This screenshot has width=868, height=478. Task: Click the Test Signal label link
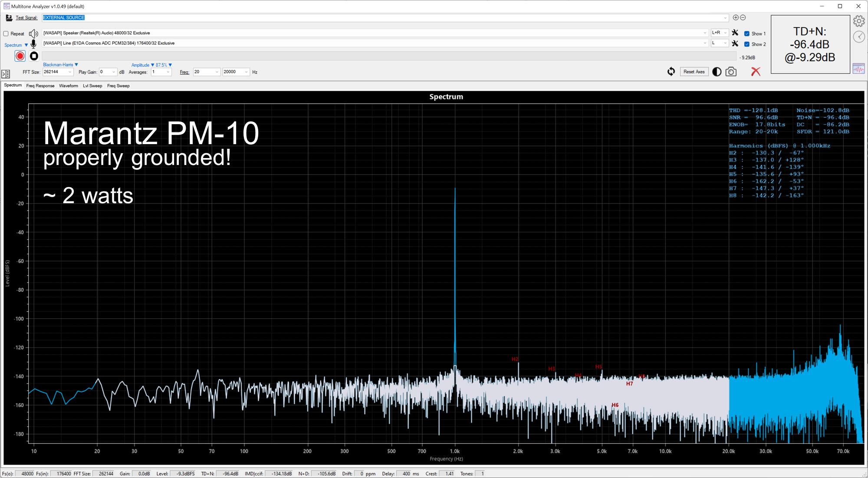[x=26, y=18]
